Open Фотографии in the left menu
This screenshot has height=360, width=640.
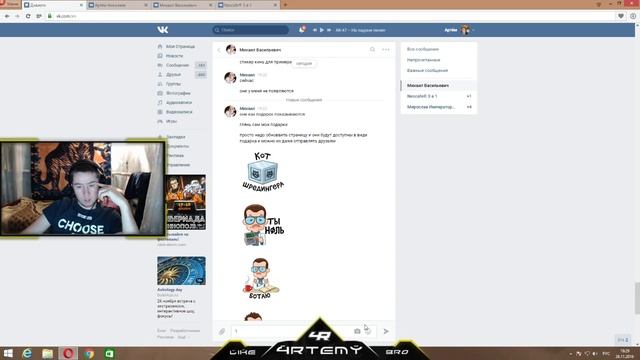178,93
